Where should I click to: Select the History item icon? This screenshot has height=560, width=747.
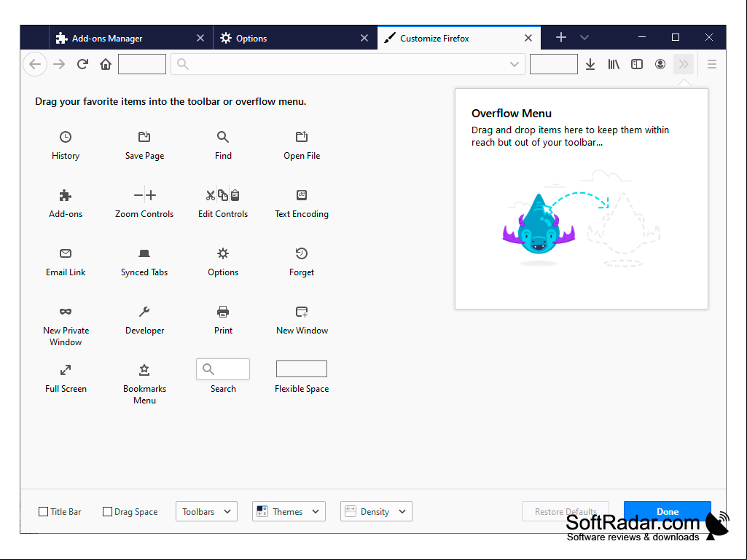tap(66, 137)
